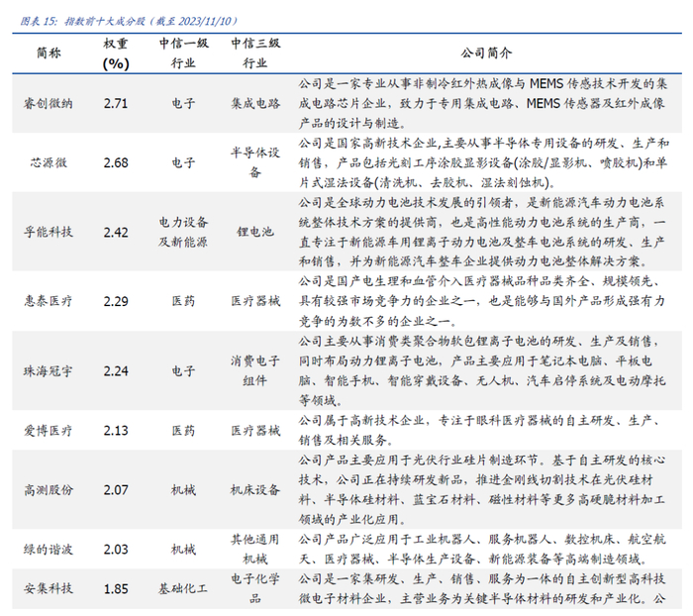Click 医药 in the 惠泰医疗 row
The width and height of the screenshot is (693, 616).
point(183,301)
